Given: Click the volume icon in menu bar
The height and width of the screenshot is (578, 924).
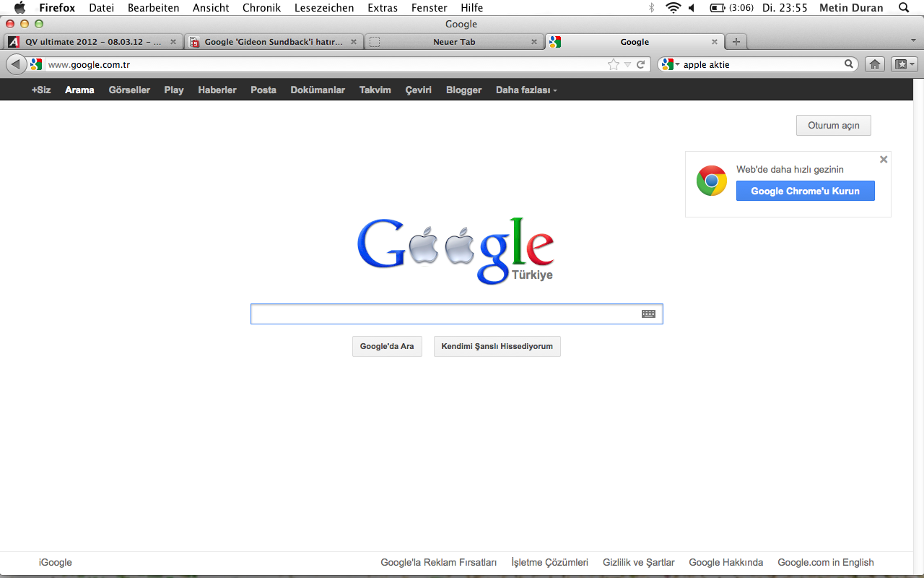Looking at the screenshot, I should pos(692,8).
